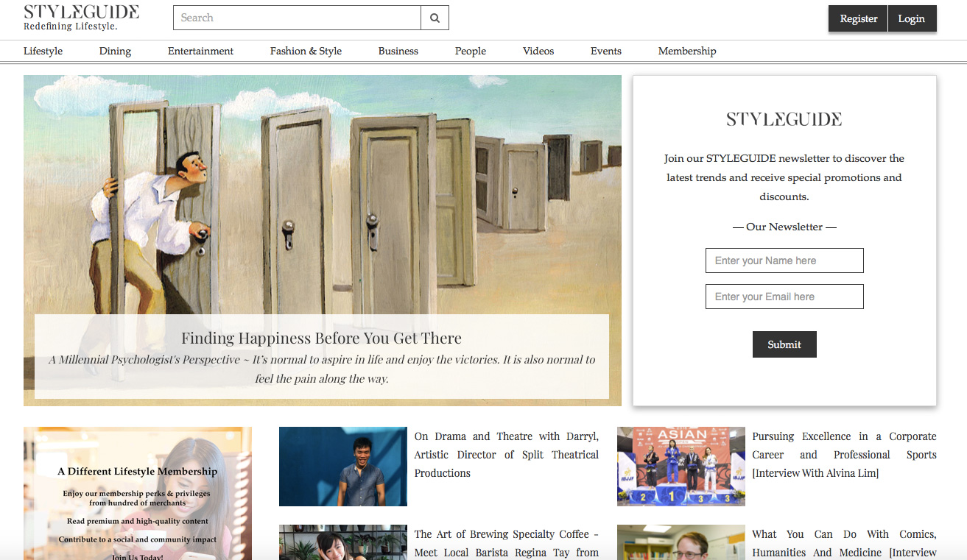Image resolution: width=967 pixels, height=560 pixels.
Task: Open the People category
Action: [x=471, y=51]
